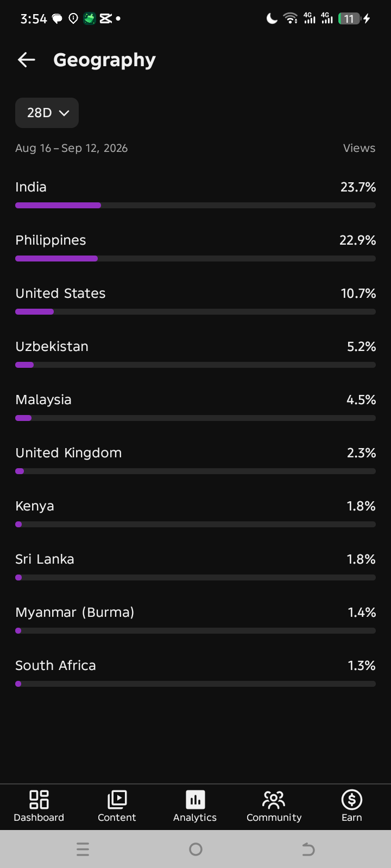The image size is (391, 868).
Task: Tap the Android system back icon
Action: pyautogui.click(x=308, y=849)
